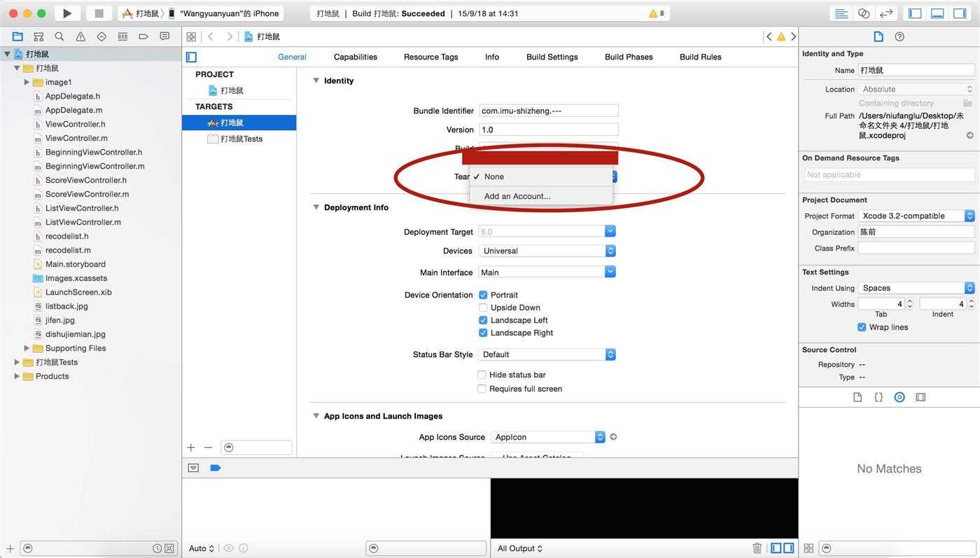Remove selected target with minus button

(208, 447)
